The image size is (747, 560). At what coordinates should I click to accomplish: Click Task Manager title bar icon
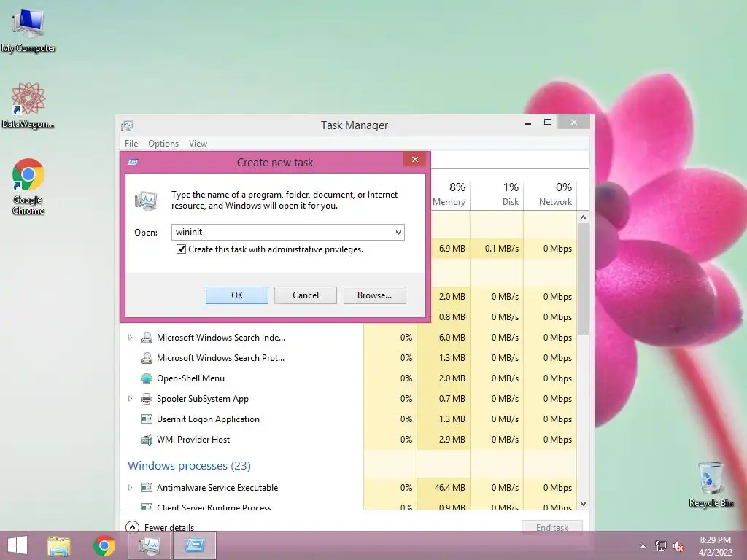[x=127, y=125]
